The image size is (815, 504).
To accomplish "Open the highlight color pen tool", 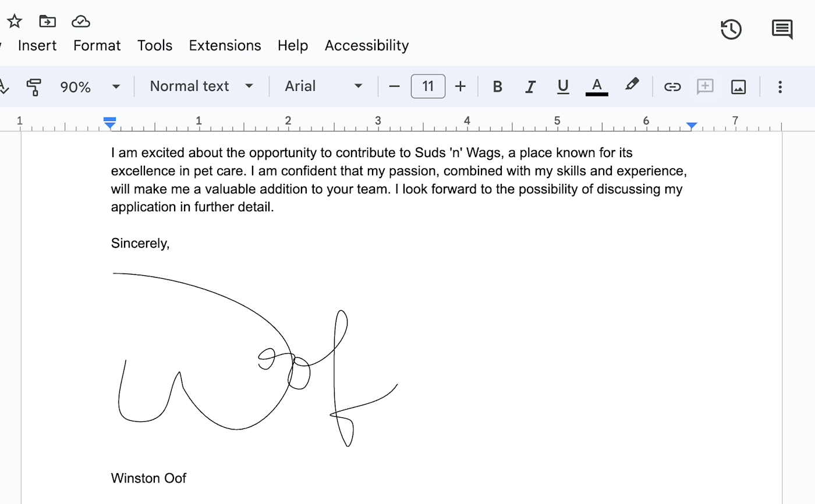I will click(x=632, y=85).
